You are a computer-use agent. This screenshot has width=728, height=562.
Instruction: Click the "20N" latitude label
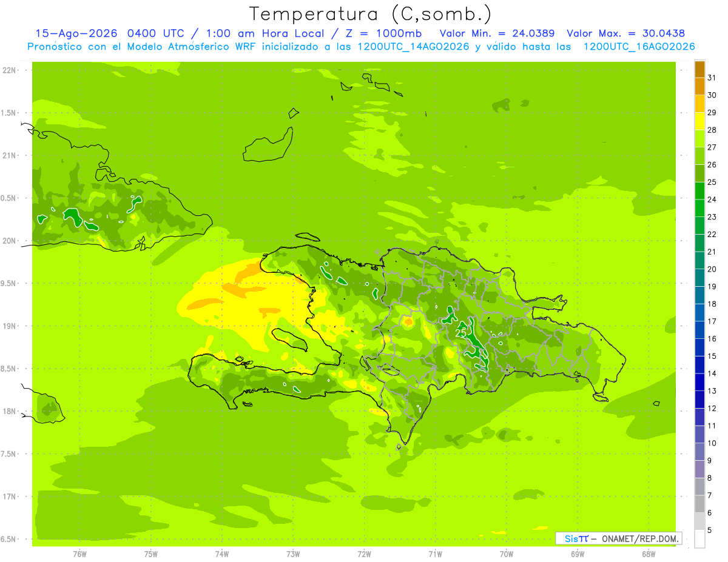pyautogui.click(x=9, y=241)
